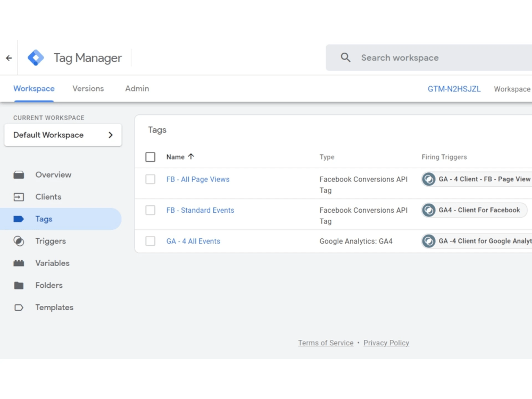Click the Triggers sidebar icon
Screen dimensions: 532x399
[19, 241]
